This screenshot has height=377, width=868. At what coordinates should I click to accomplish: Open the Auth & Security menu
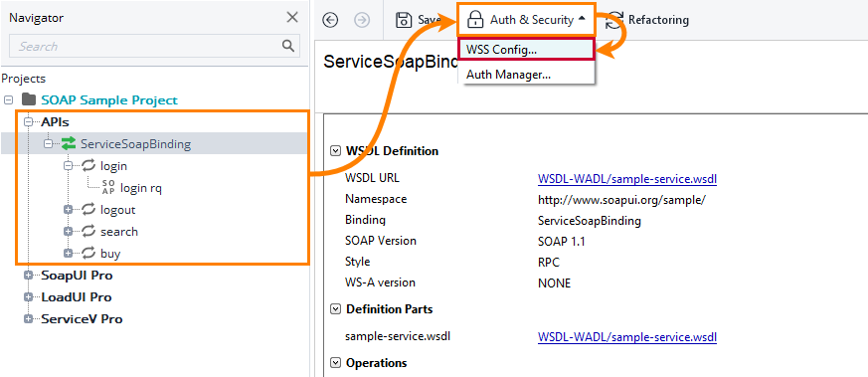coord(526,20)
